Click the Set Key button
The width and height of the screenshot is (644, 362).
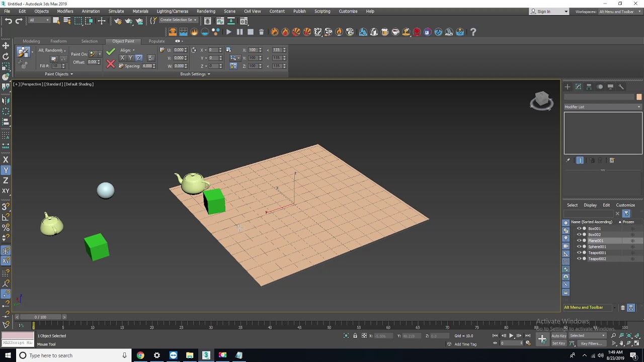click(x=558, y=344)
